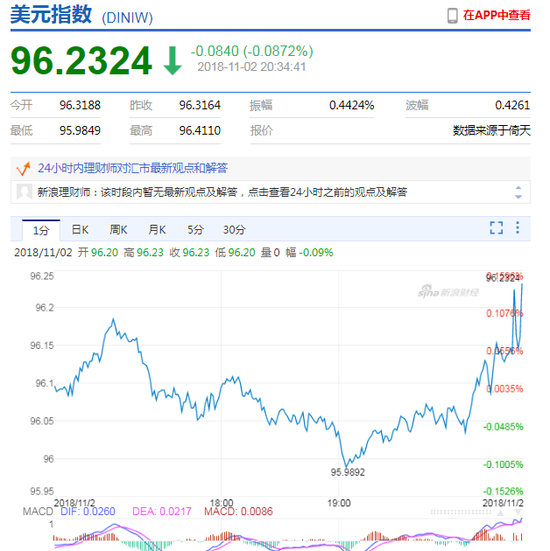Click the 新浪理财师 avatar thumbnail

tap(24, 192)
